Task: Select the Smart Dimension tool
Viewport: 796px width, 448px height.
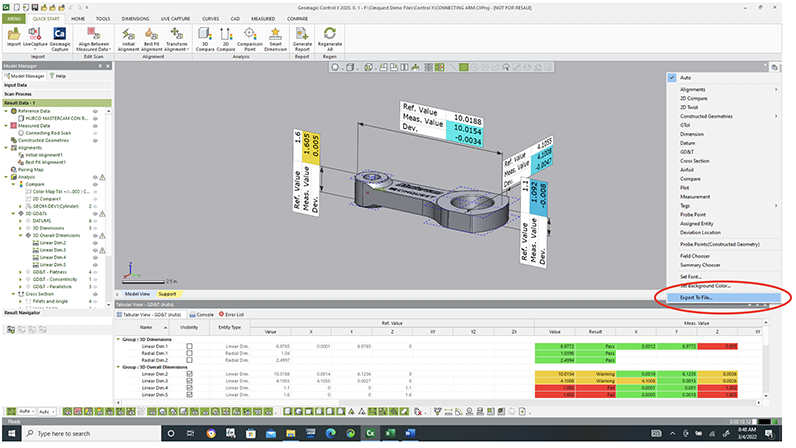Action: tap(275, 39)
